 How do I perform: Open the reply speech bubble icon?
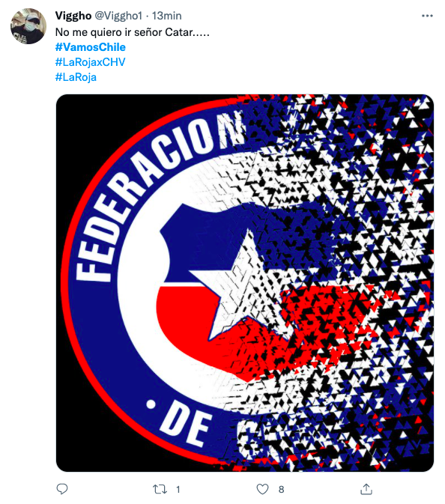(61, 489)
